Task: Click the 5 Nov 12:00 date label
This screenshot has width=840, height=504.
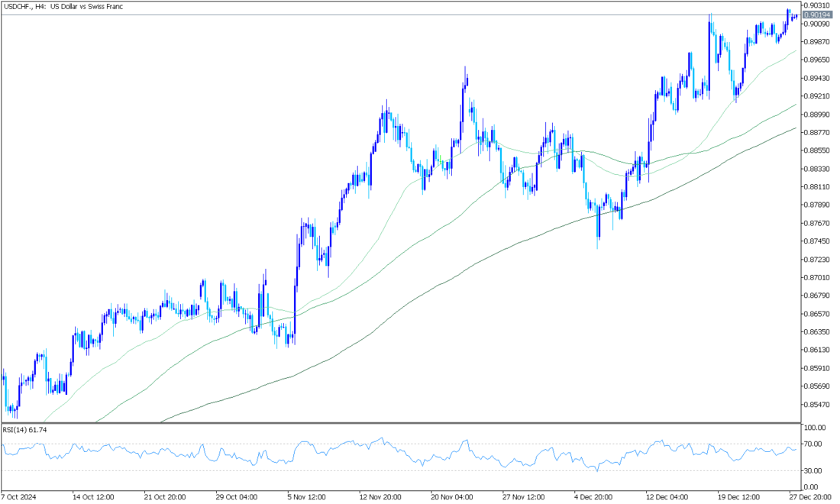Action: click(x=309, y=497)
